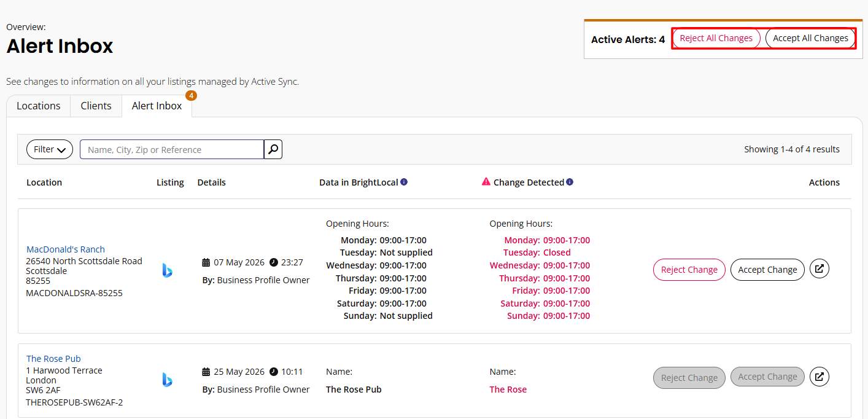Click red changed name 'The Rose'
Screen dimensions: 868x419
coord(508,390)
